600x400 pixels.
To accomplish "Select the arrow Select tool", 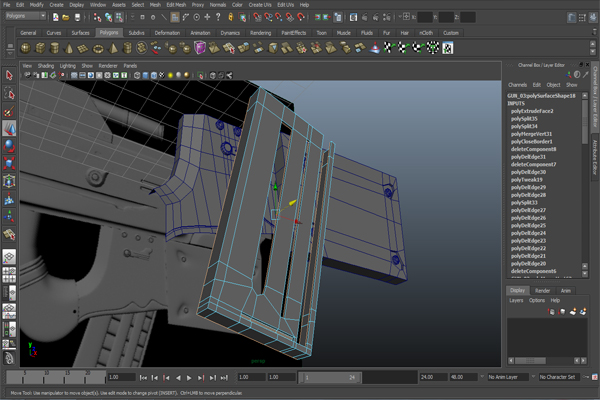I will 9,75.
